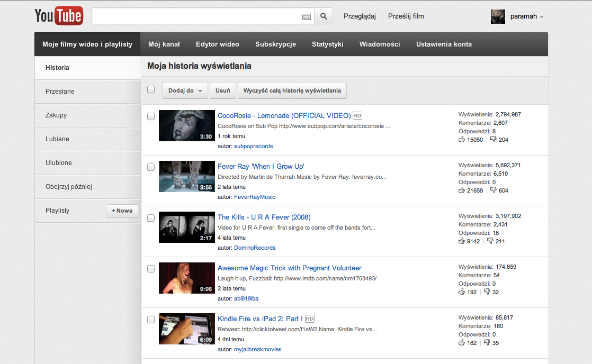Open the 'Wiadomości' tab

coord(380,44)
